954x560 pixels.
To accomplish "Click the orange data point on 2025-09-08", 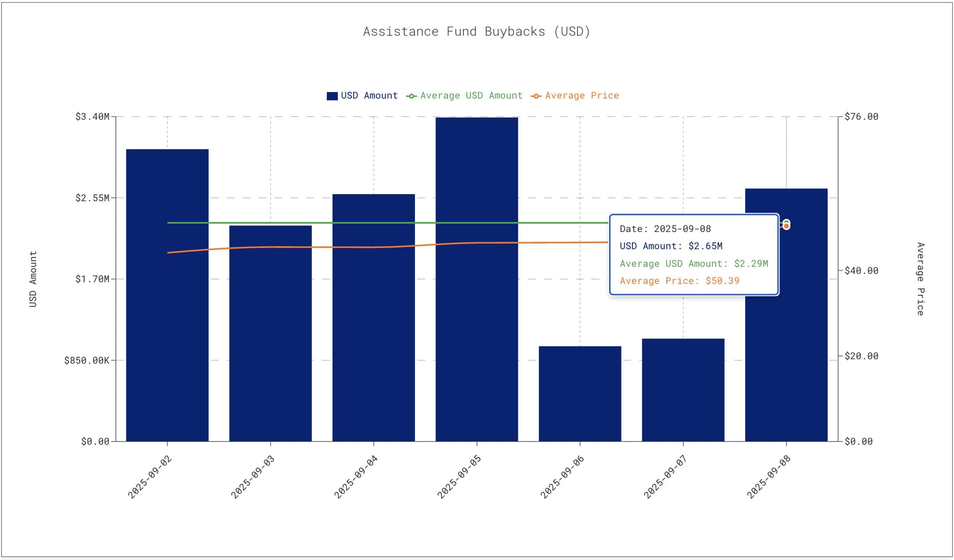I will point(787,226).
